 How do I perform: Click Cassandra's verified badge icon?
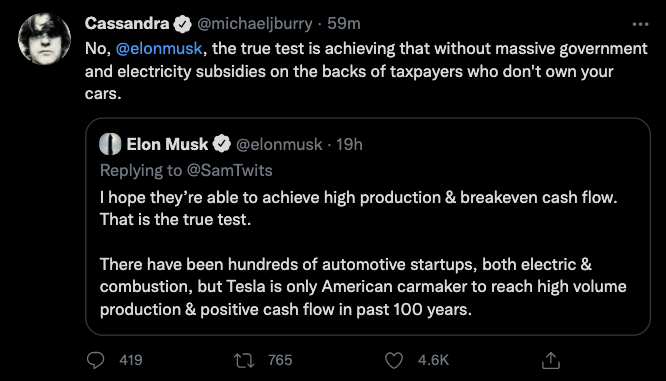(183, 24)
